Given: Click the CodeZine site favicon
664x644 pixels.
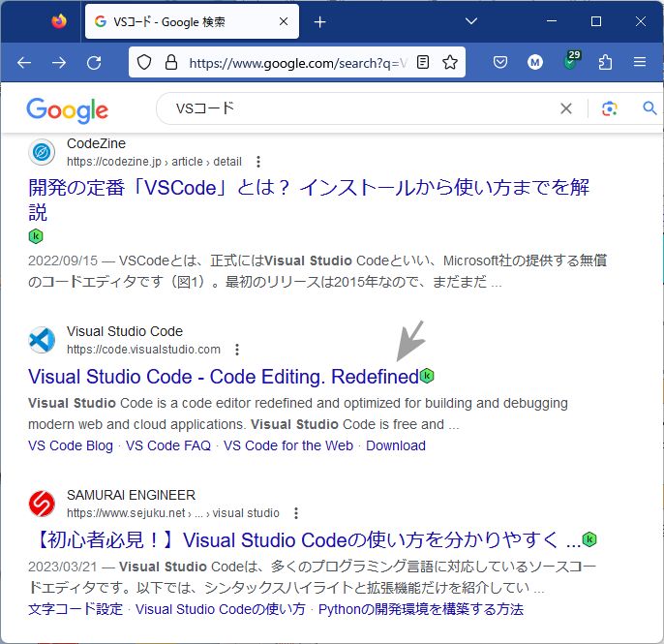Looking at the screenshot, I should (42, 152).
